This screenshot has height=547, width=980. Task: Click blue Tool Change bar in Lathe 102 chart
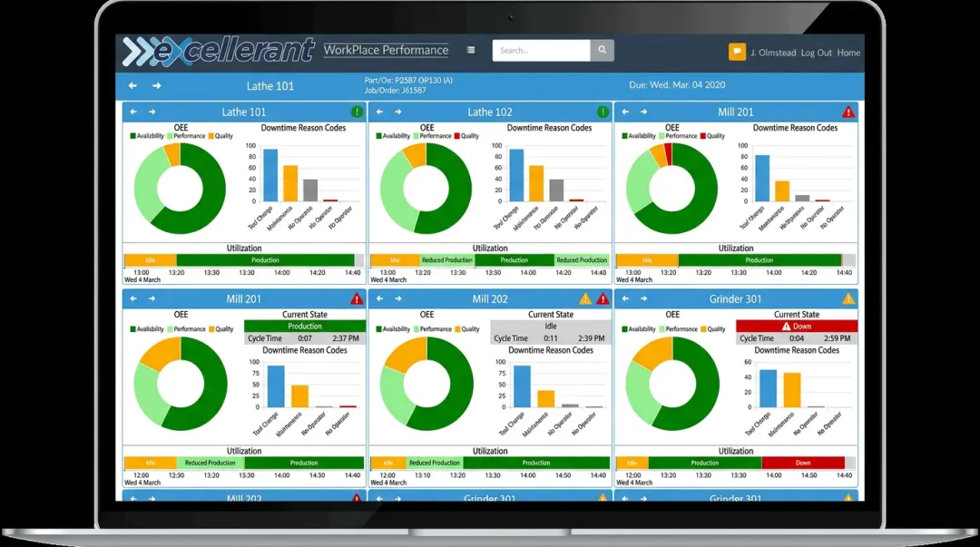(x=517, y=175)
